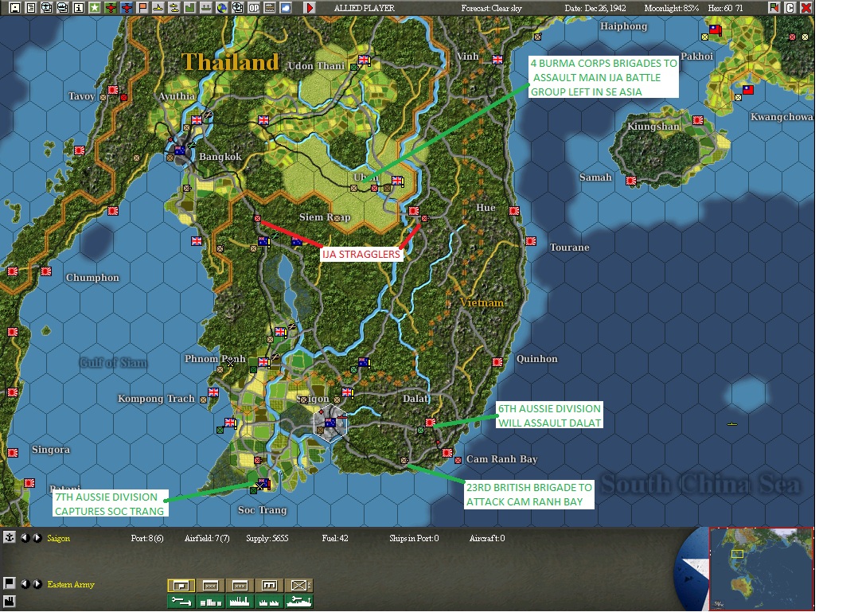
Task: Click the crosshair target toolbar icon
Action: click(x=237, y=8)
